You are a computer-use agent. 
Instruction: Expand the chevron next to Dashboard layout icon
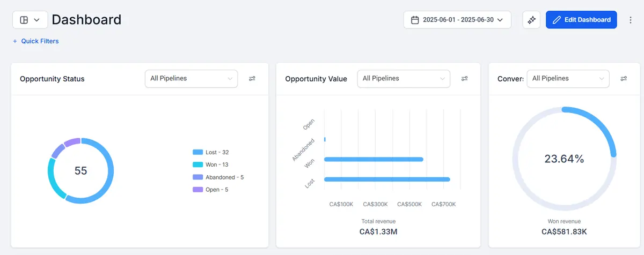coord(37,20)
